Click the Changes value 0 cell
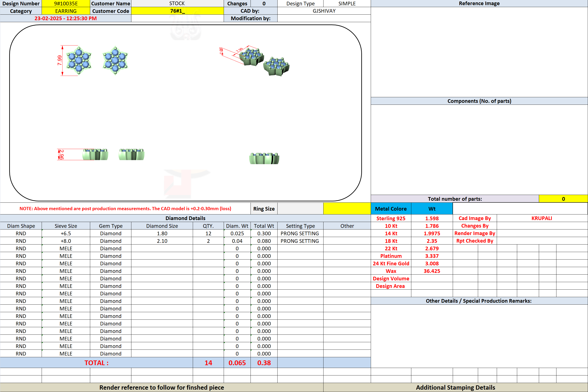The width and height of the screenshot is (588, 392). click(x=264, y=3)
